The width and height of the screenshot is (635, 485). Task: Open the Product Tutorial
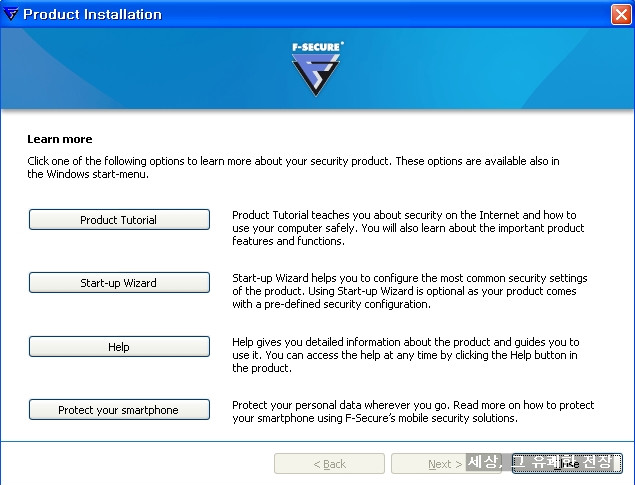[119, 219]
